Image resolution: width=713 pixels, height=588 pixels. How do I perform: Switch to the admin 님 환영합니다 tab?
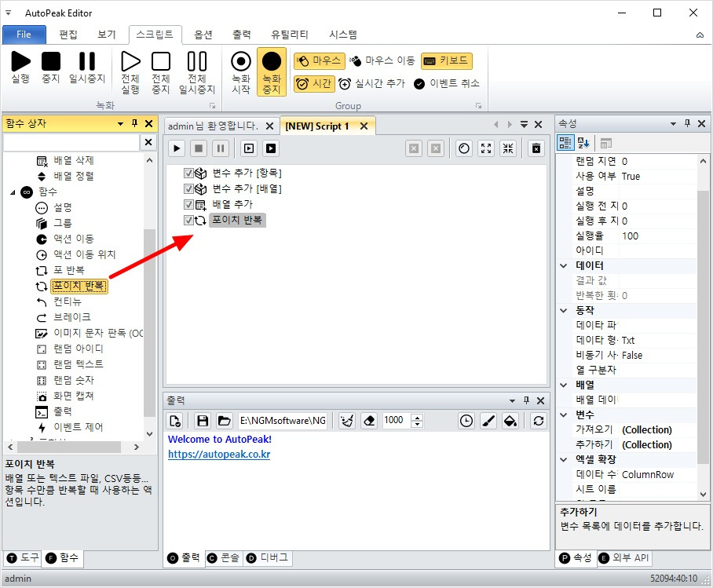[x=213, y=126]
